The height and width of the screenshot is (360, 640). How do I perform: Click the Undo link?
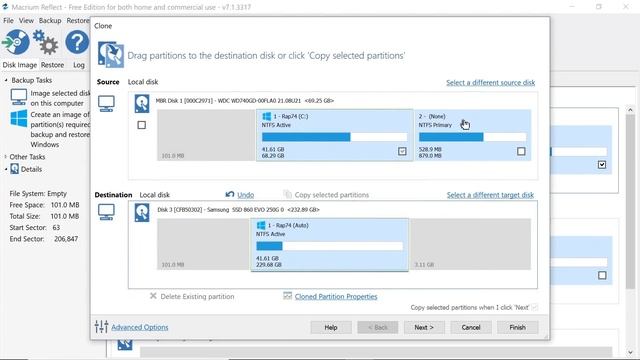coord(245,195)
